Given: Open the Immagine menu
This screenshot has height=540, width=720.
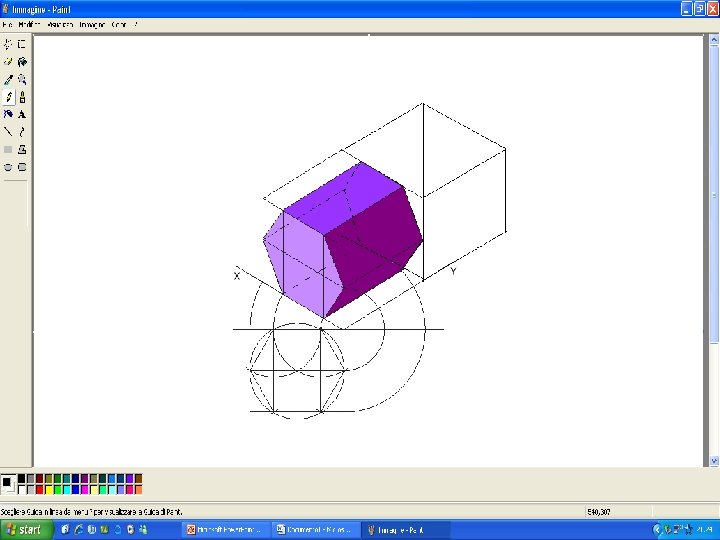Looking at the screenshot, I should (92, 25).
